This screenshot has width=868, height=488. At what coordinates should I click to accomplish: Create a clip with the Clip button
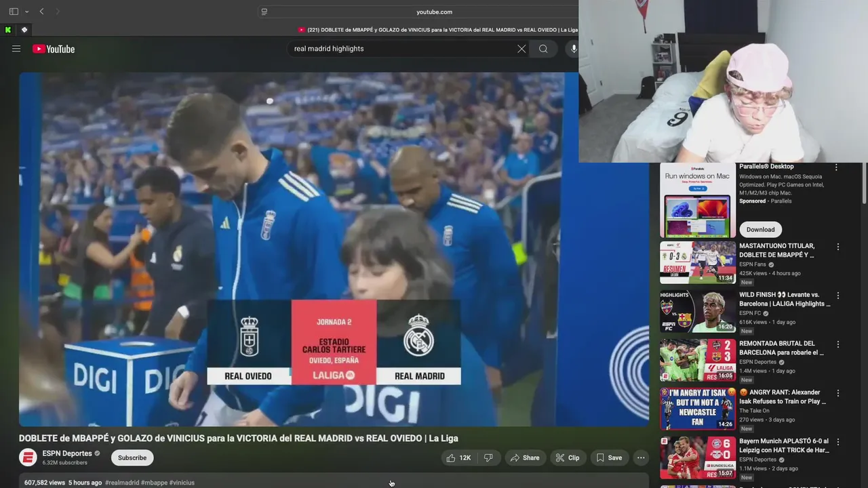click(x=568, y=458)
